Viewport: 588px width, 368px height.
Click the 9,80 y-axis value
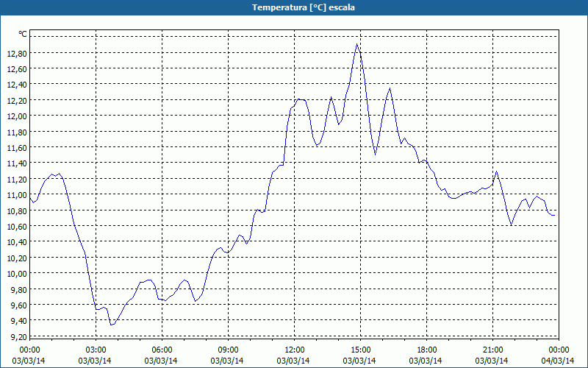pyautogui.click(x=19, y=289)
